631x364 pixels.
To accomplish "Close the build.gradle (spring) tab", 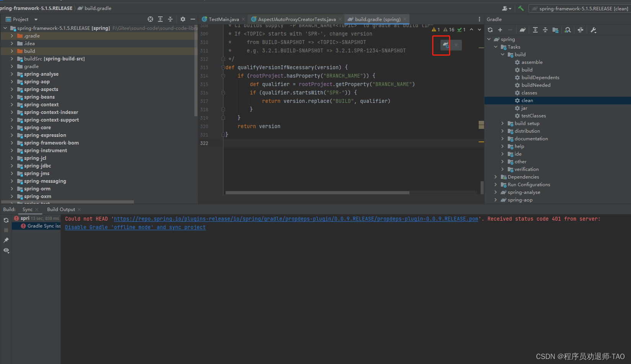I will (x=405, y=19).
